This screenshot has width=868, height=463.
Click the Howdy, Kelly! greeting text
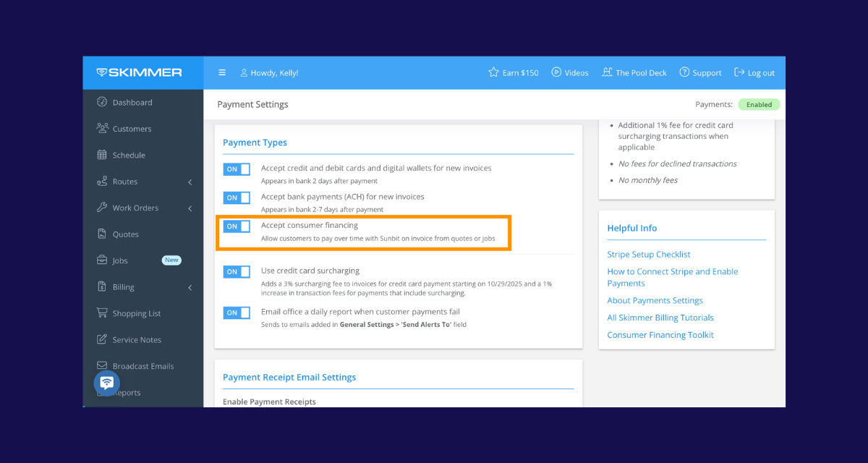coord(274,72)
